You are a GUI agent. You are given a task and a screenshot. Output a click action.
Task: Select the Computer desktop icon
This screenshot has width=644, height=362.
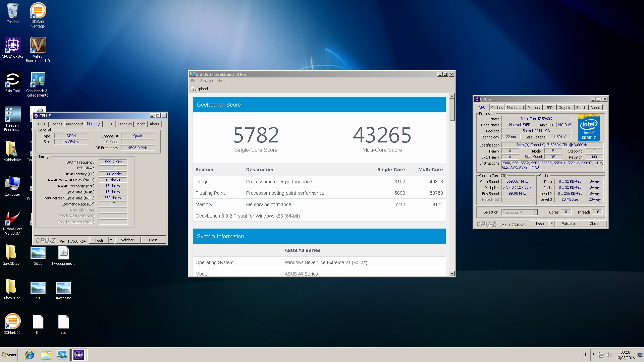coord(12,186)
